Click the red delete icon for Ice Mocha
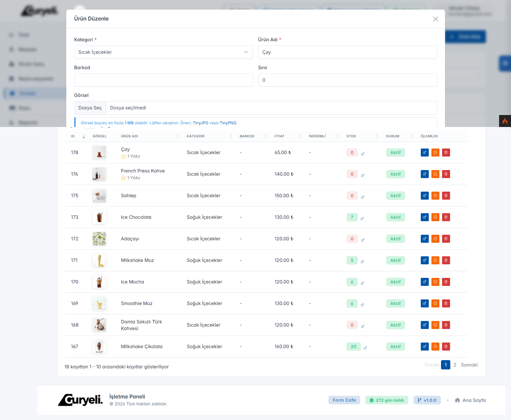Screen dimensions: 511x420 446,282
